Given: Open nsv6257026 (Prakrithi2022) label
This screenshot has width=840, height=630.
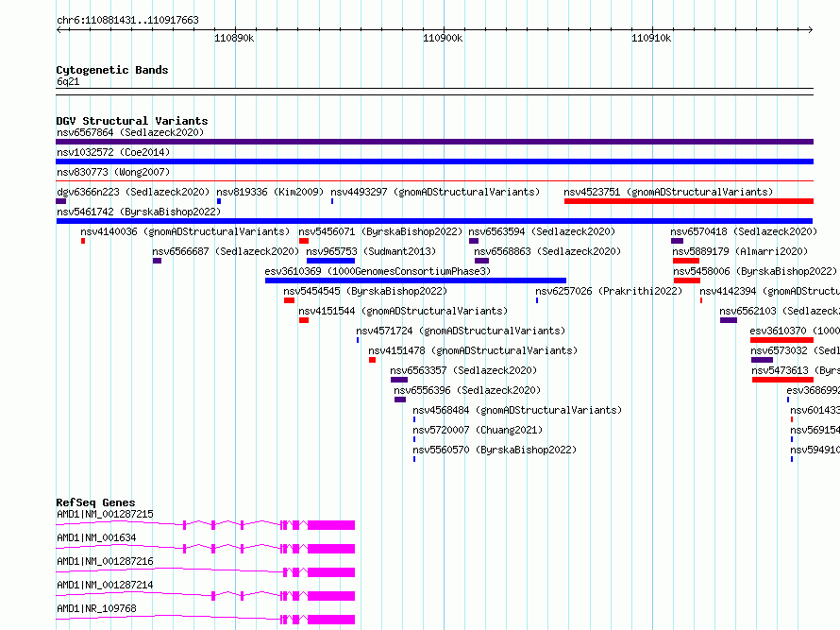Looking at the screenshot, I should 609,291.
